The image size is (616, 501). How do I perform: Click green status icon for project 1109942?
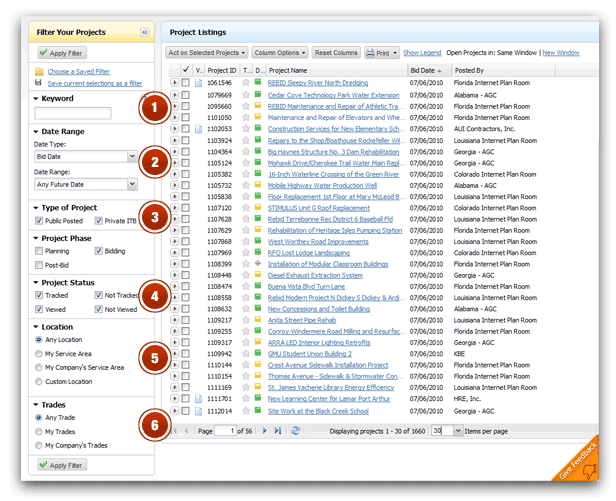pyautogui.click(x=258, y=353)
